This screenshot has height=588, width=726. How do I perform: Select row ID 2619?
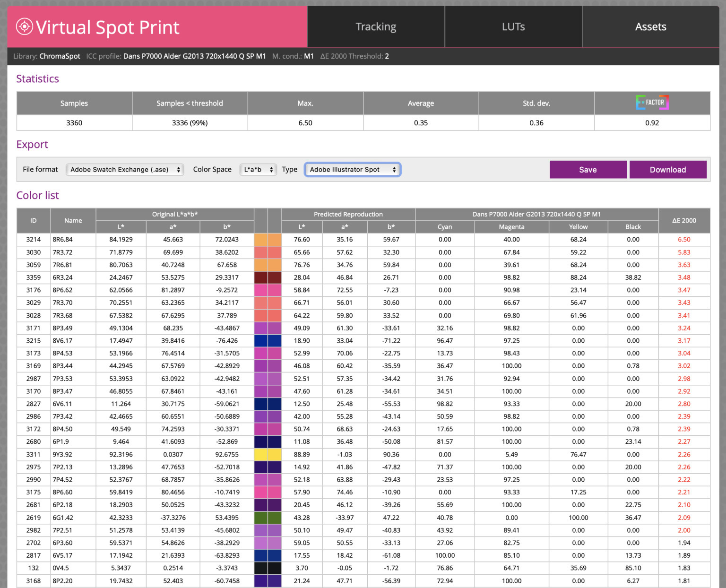(x=34, y=518)
